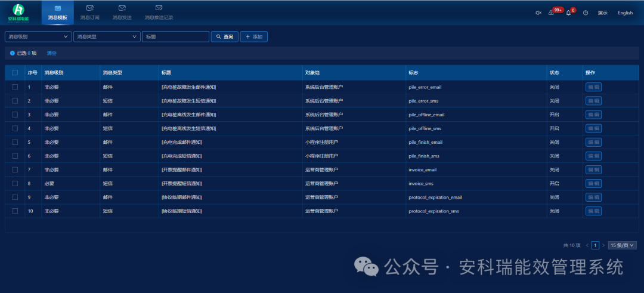Viewport: 644px width, 293px height.
Task: Click the 共 10 项 total count text
Action: pyautogui.click(x=572, y=245)
